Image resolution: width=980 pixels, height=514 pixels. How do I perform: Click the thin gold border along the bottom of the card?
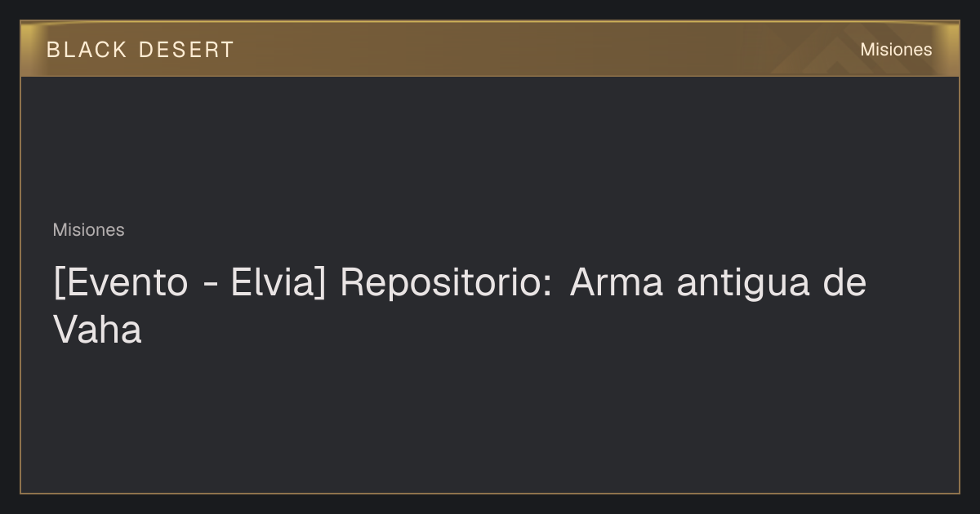pyautogui.click(x=490, y=493)
